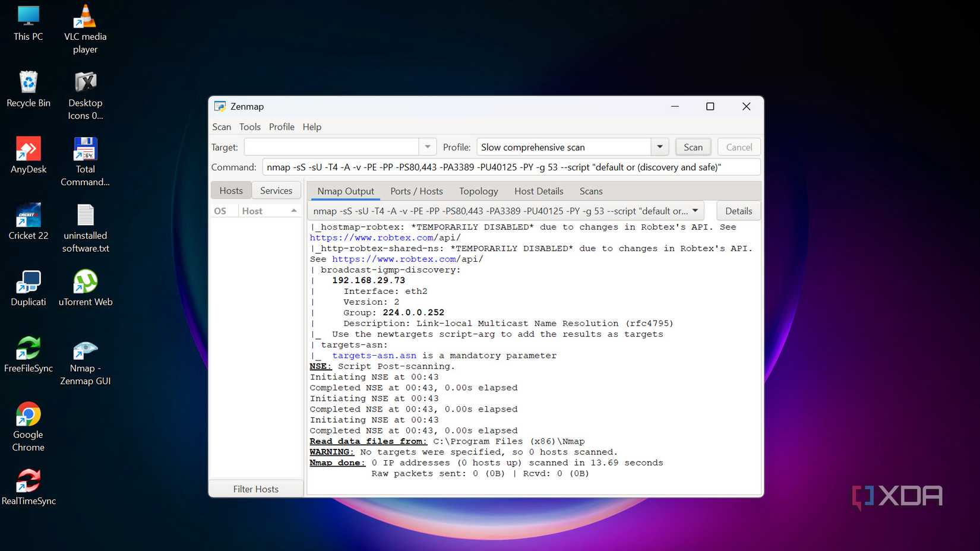Select uninstalled software.txt file
980x551 pixels.
coord(86,229)
